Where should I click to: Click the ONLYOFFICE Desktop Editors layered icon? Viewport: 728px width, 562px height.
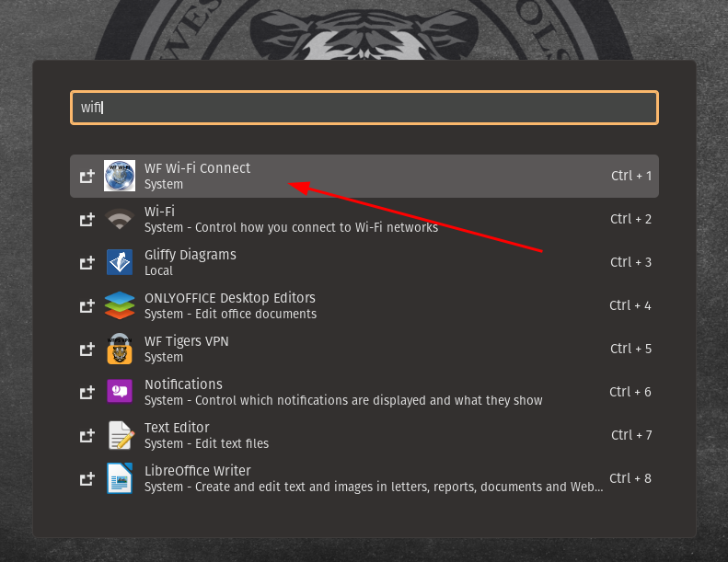(x=120, y=305)
